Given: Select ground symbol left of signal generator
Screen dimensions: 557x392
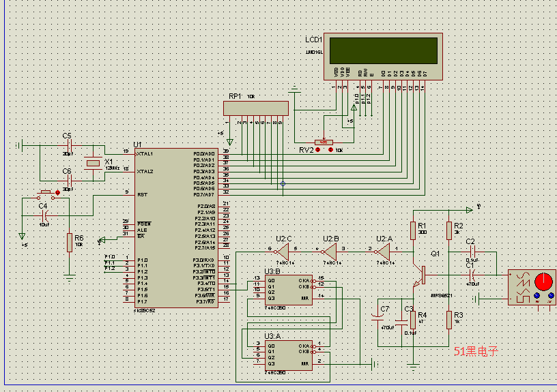Looking at the screenshot, I should click(476, 299).
